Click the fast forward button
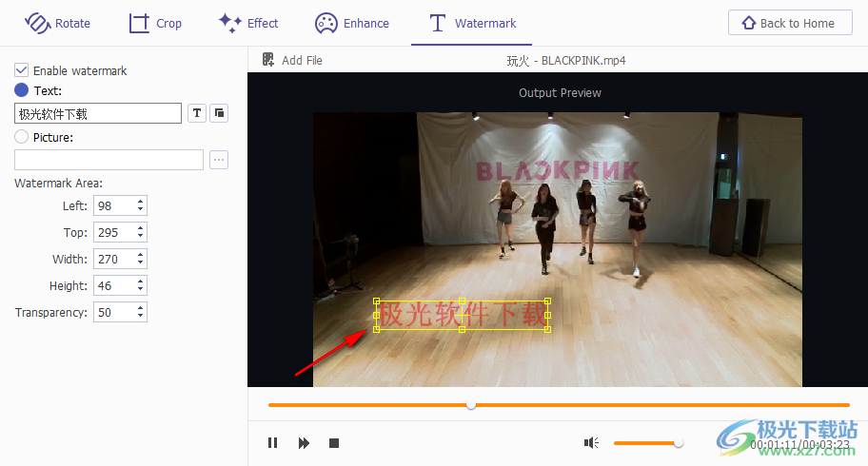The width and height of the screenshot is (868, 466). pos(304,443)
